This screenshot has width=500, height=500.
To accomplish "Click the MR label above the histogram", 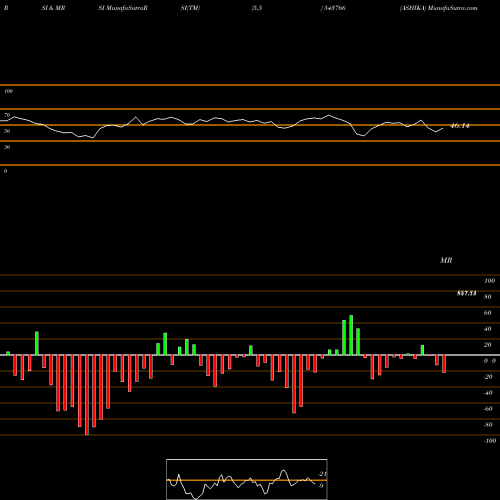I will click(446, 260).
